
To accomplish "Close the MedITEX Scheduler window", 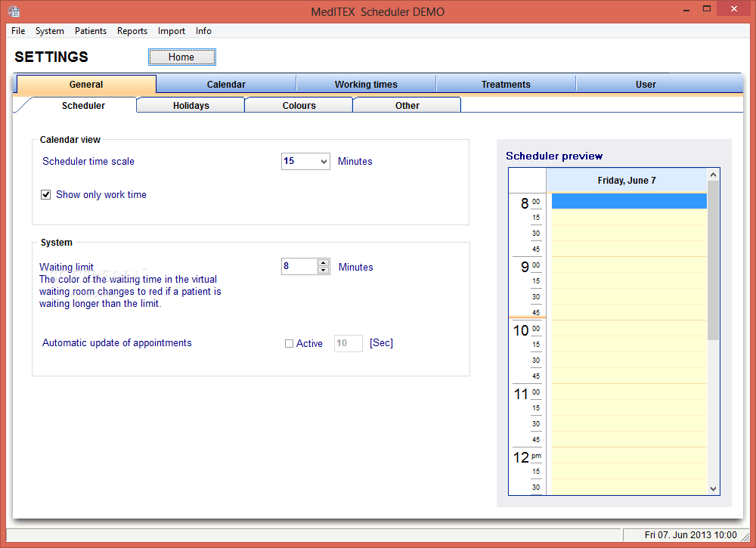I will (x=734, y=8).
